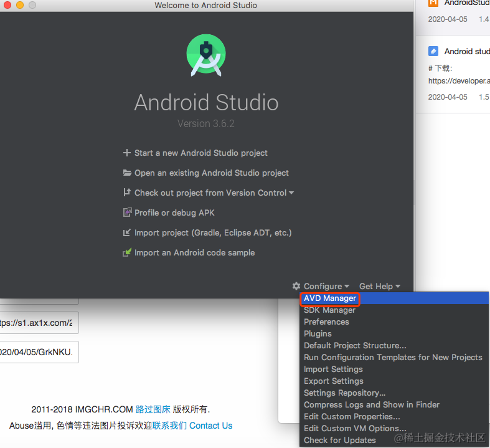The width and height of the screenshot is (490, 448).
Task: Click the 020/04/05/GrkNKU. input field
Action: point(39,352)
